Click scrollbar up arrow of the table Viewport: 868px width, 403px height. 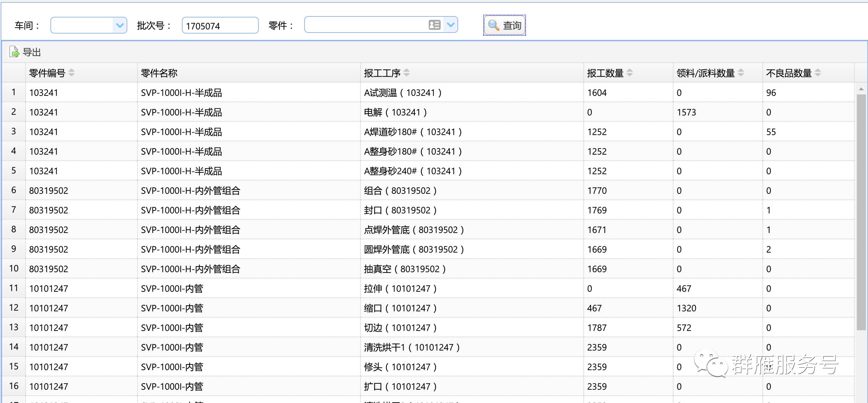tap(861, 89)
